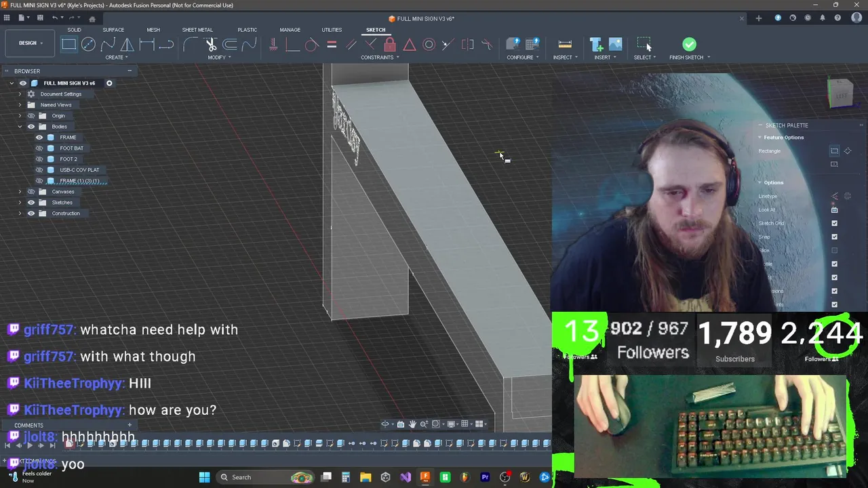Select the Fillet sketch tool

pos(191,45)
